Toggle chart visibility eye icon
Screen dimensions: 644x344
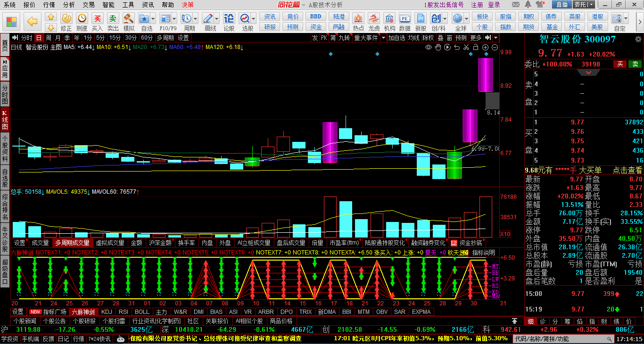[x=429, y=47]
